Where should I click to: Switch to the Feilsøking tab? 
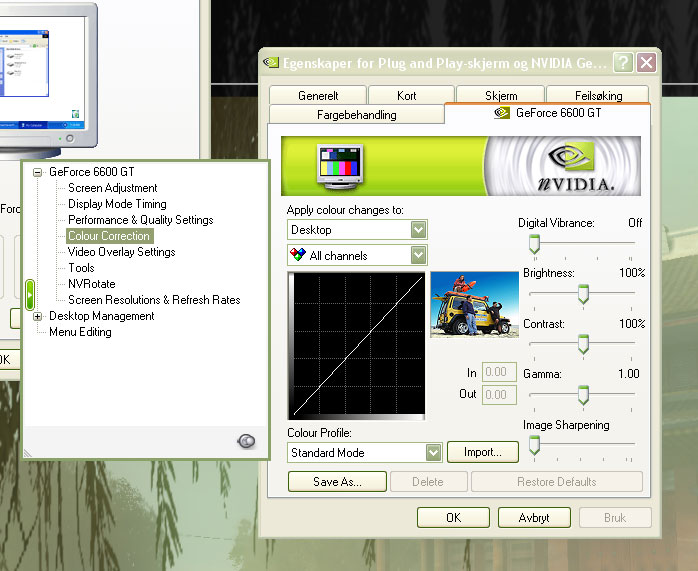pyautogui.click(x=598, y=95)
